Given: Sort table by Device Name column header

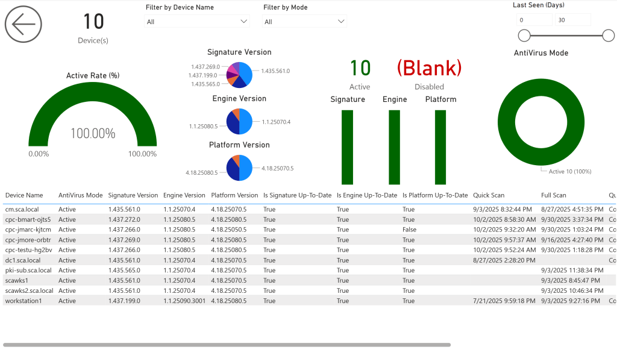Looking at the screenshot, I should point(24,195).
